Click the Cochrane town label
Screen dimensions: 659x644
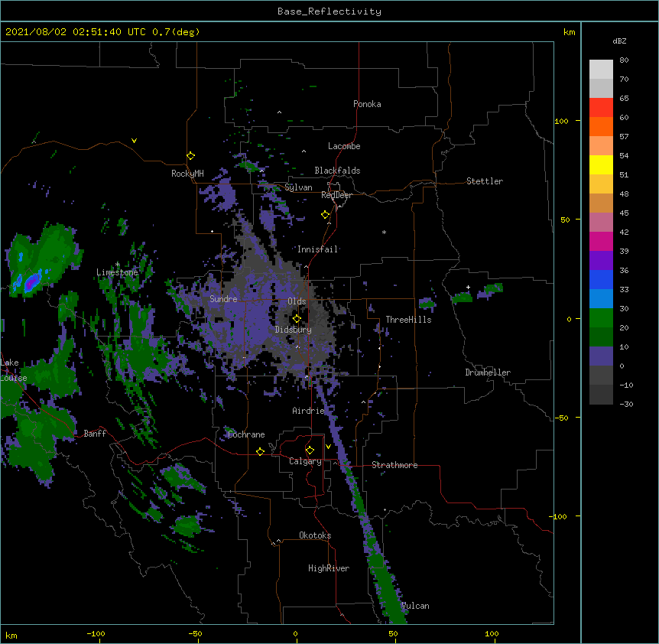(246, 434)
